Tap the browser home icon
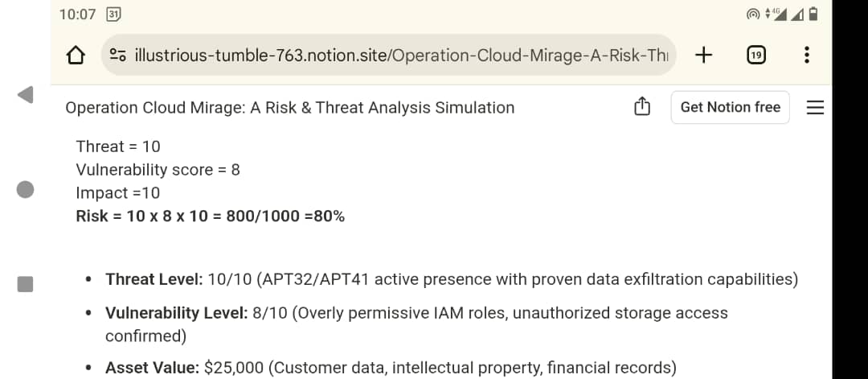This screenshot has width=868, height=379. tap(76, 55)
